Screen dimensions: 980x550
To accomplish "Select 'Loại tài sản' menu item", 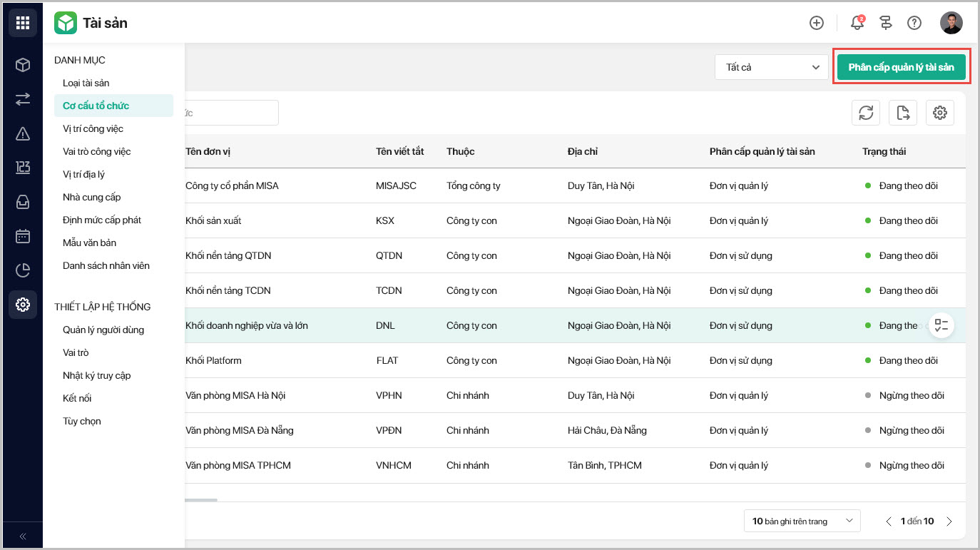I will click(86, 83).
